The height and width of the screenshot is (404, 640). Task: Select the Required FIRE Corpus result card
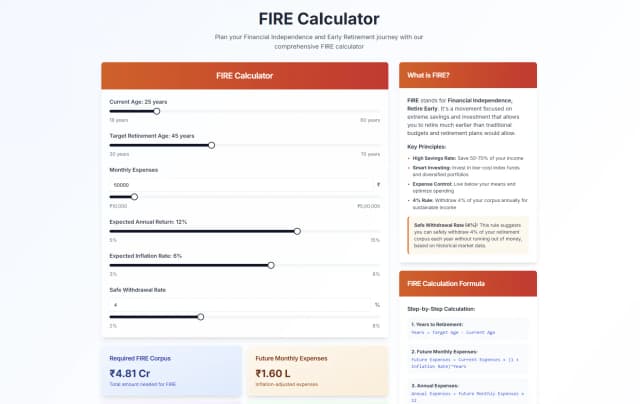coord(171,370)
